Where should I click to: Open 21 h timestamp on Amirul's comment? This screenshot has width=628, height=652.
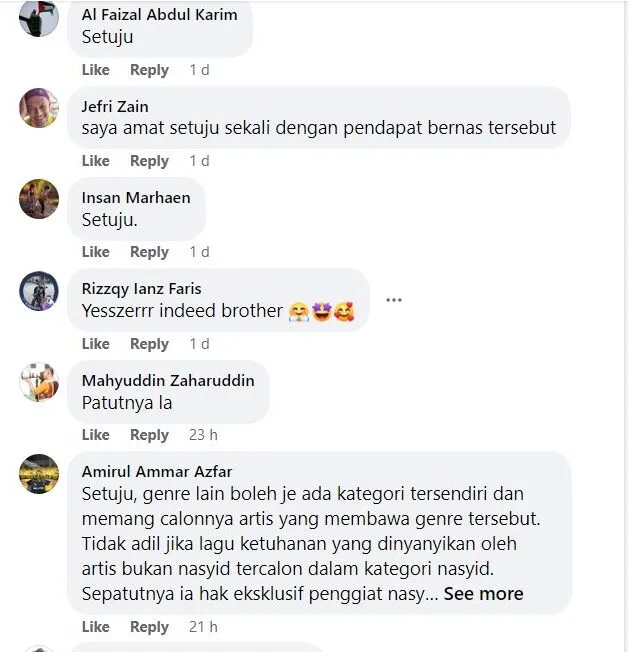(x=203, y=627)
